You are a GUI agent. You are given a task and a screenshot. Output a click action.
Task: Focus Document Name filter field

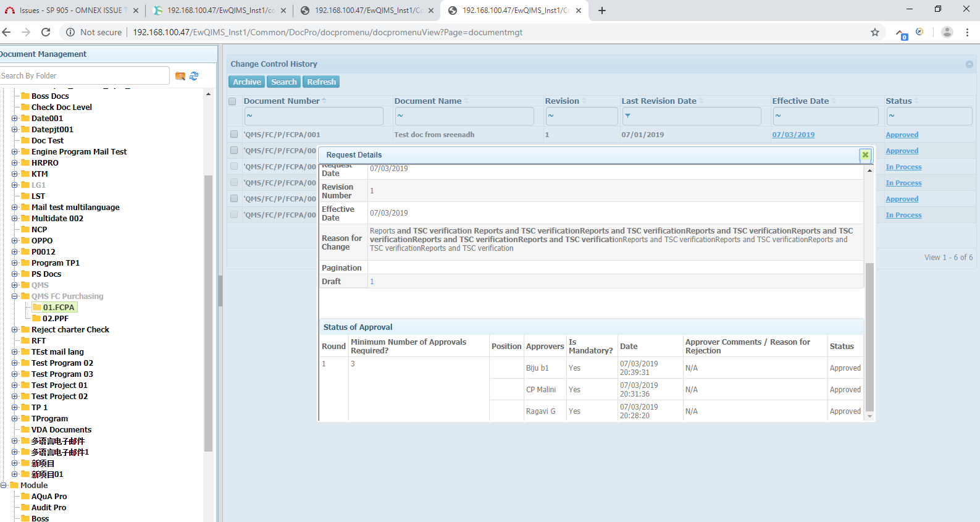[x=464, y=116]
